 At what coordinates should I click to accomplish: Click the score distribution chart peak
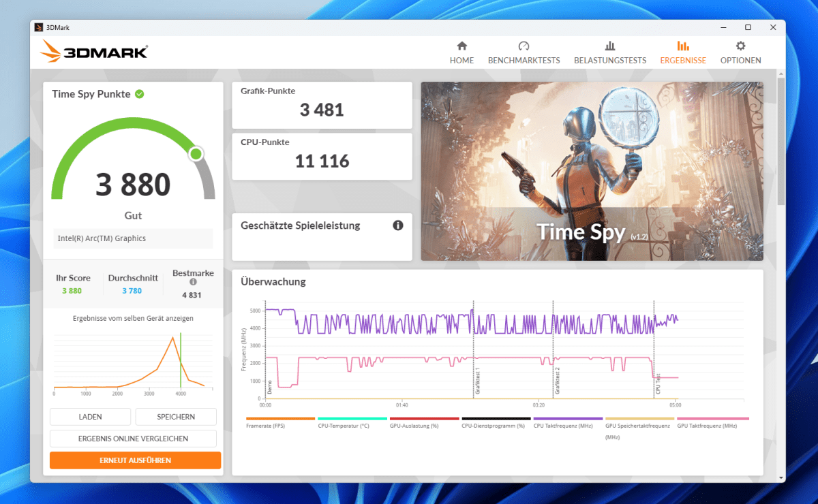[x=173, y=338]
